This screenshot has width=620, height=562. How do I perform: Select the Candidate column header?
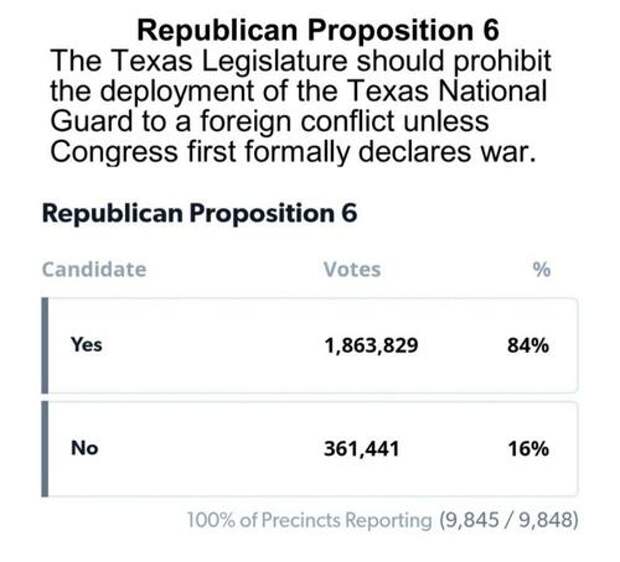coord(94,269)
